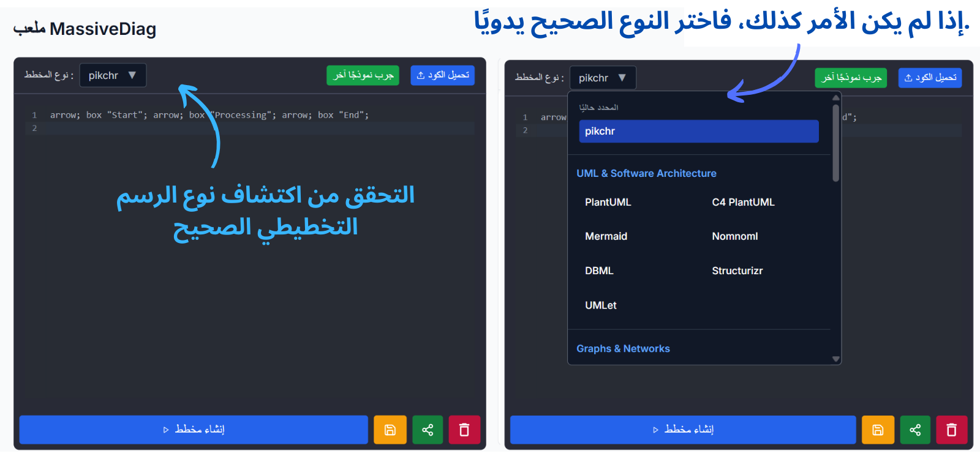This screenshot has width=980, height=459.
Task: Click the blue generate diagram button in the right panel
Action: pos(683,430)
